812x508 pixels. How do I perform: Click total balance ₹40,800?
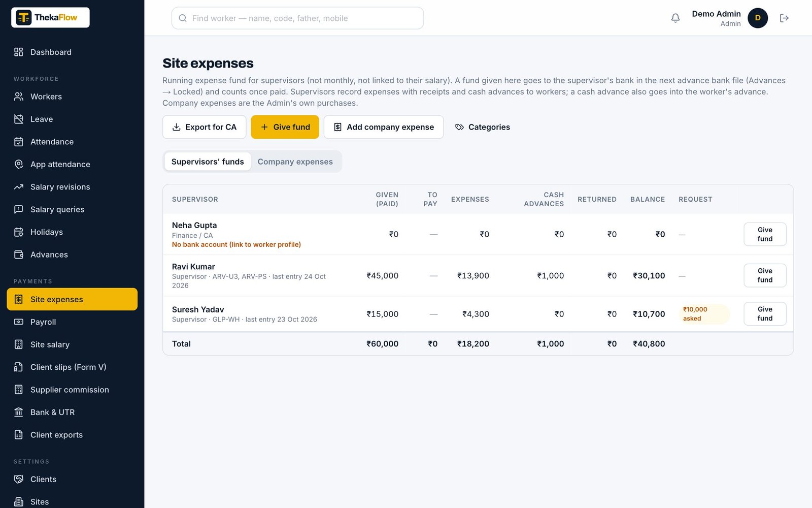649,344
